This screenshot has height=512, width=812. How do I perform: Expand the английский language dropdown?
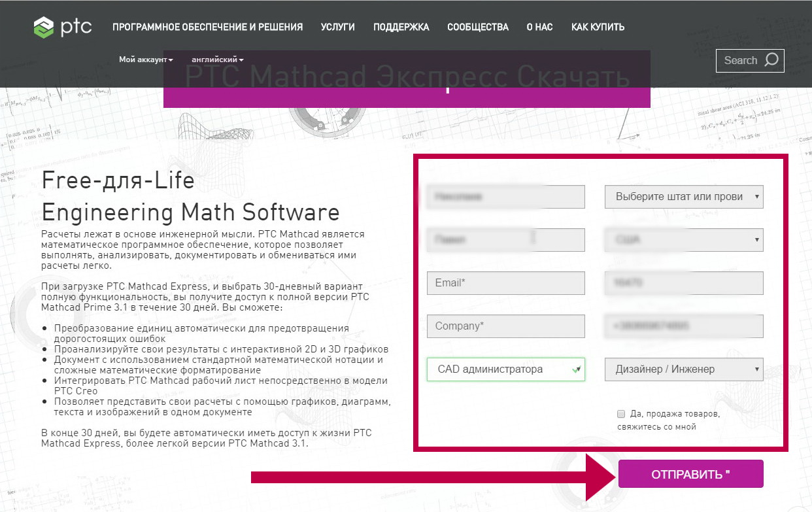pyautogui.click(x=217, y=60)
